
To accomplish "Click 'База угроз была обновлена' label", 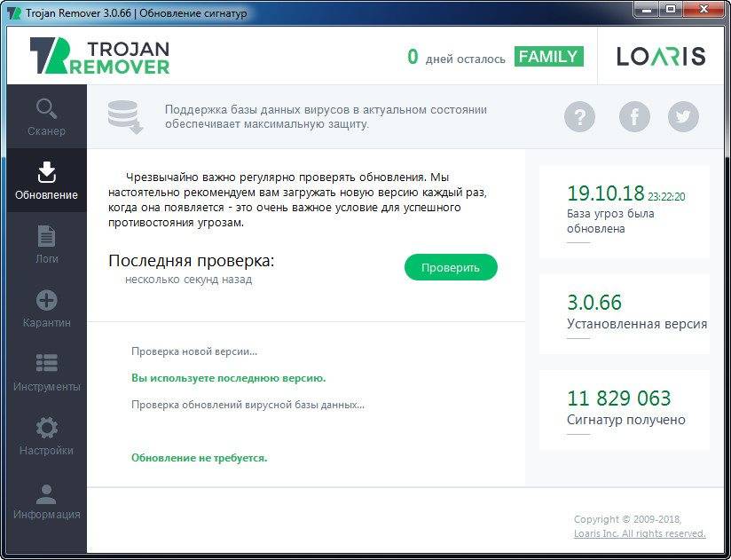I will point(610,221).
